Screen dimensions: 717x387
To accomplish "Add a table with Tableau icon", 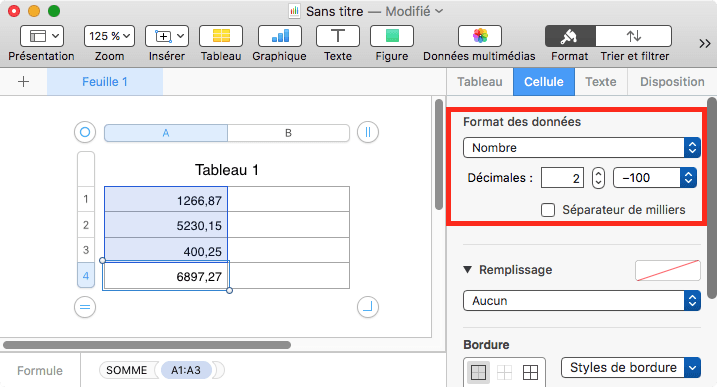I will point(221,36).
